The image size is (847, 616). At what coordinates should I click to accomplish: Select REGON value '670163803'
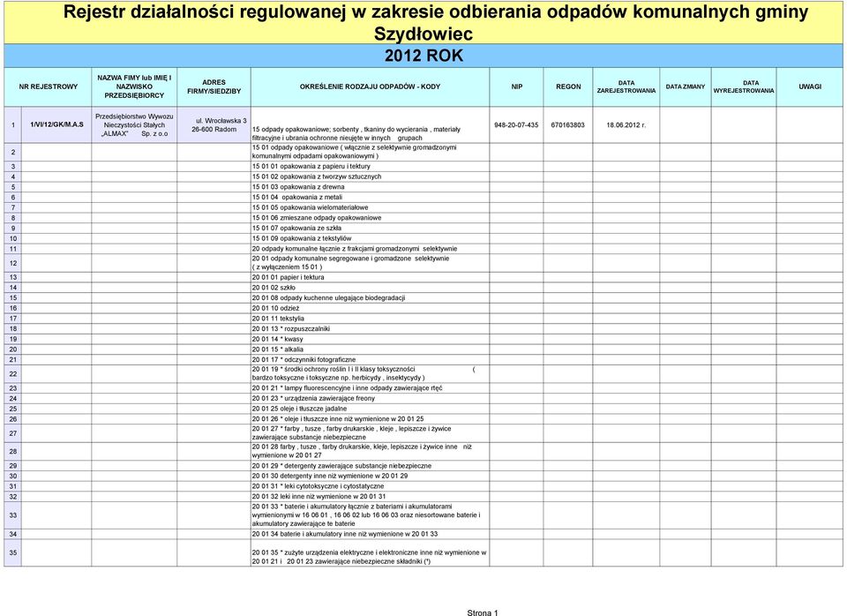click(x=568, y=124)
